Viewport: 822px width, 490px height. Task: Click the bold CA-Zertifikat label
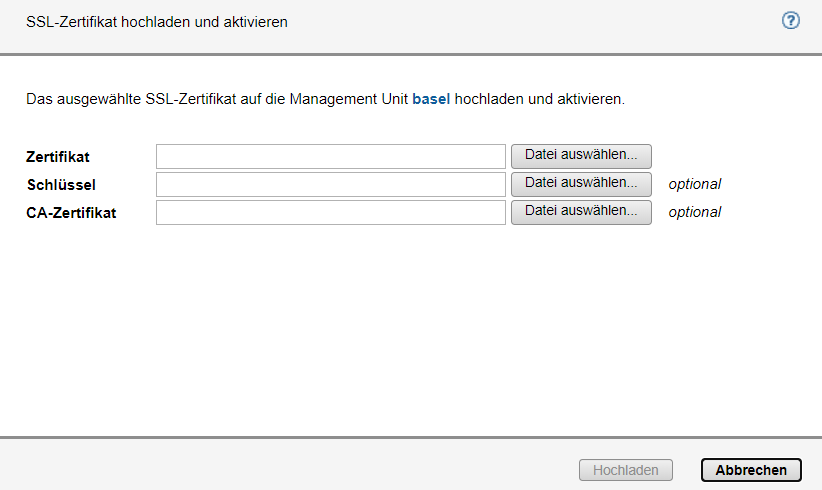click(71, 212)
